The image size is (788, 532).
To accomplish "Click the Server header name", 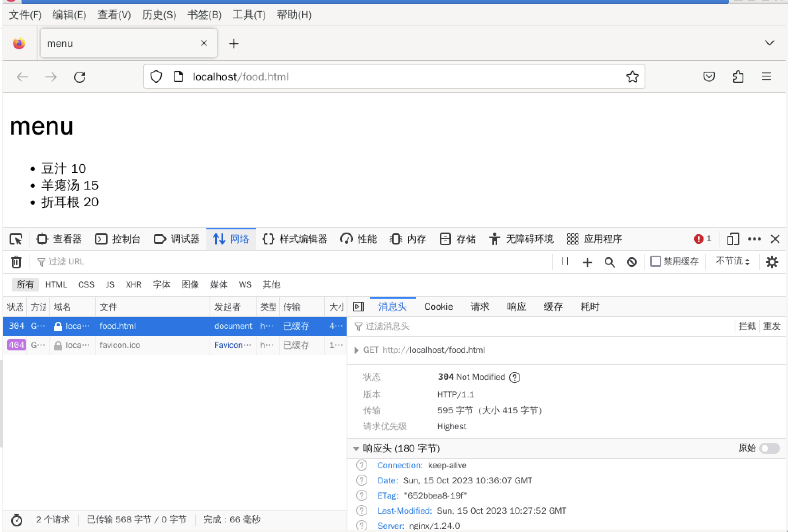I will click(x=391, y=526).
